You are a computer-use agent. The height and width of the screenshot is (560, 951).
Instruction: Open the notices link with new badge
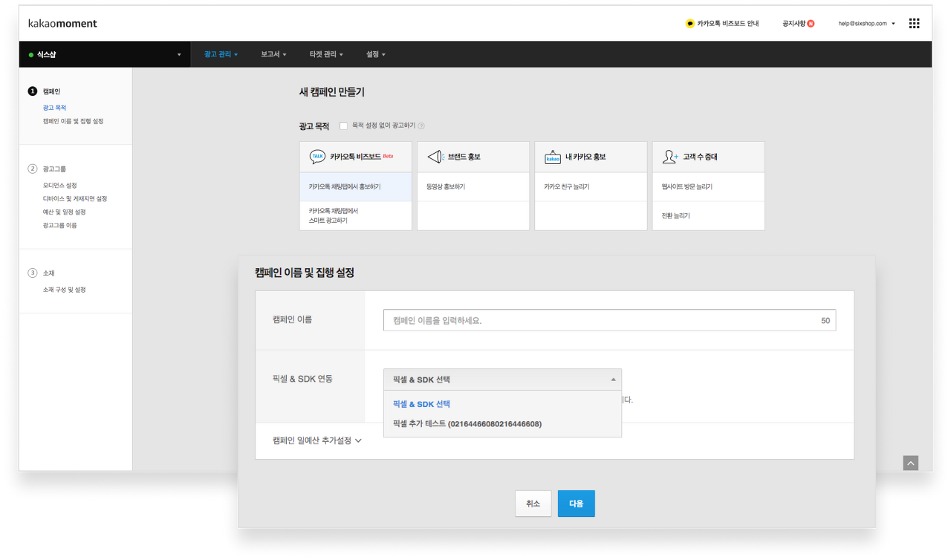click(x=798, y=24)
